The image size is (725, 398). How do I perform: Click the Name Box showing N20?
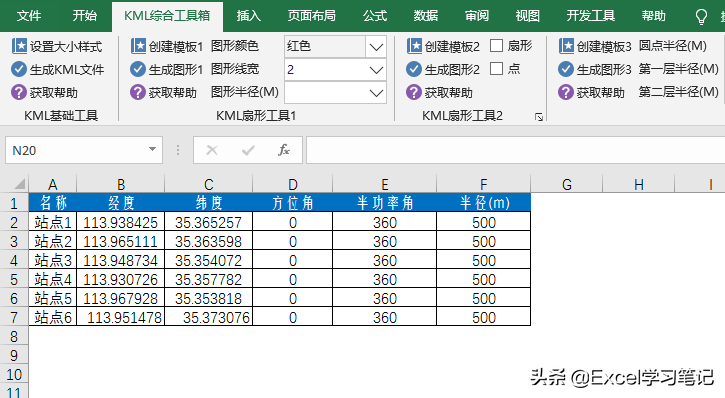click(84, 150)
